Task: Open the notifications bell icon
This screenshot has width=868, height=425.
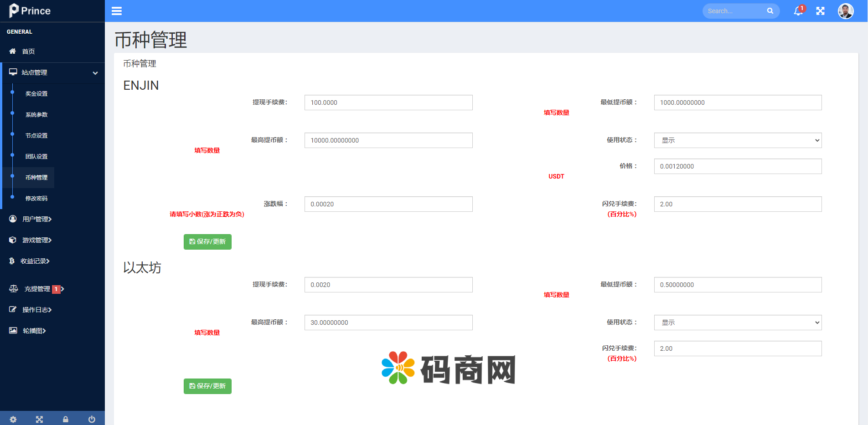Action: (798, 11)
